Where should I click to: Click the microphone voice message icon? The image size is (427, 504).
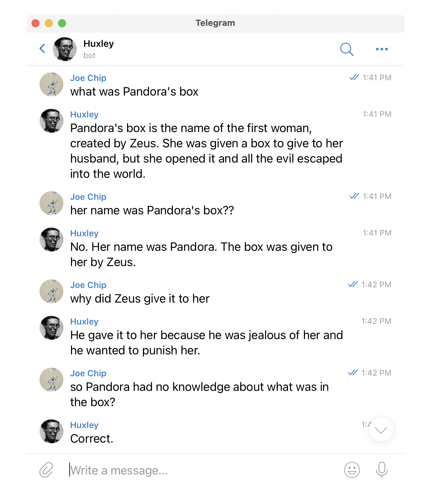point(382,470)
